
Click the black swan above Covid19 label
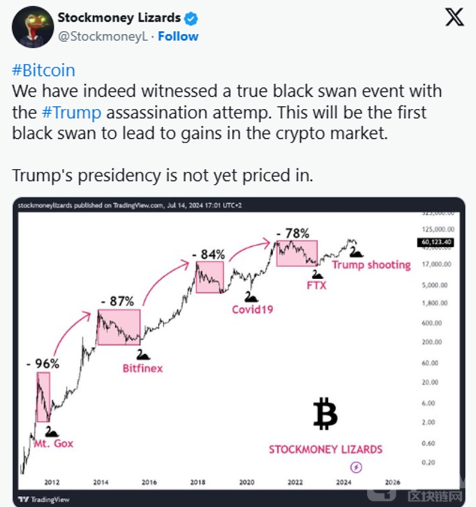251,296
